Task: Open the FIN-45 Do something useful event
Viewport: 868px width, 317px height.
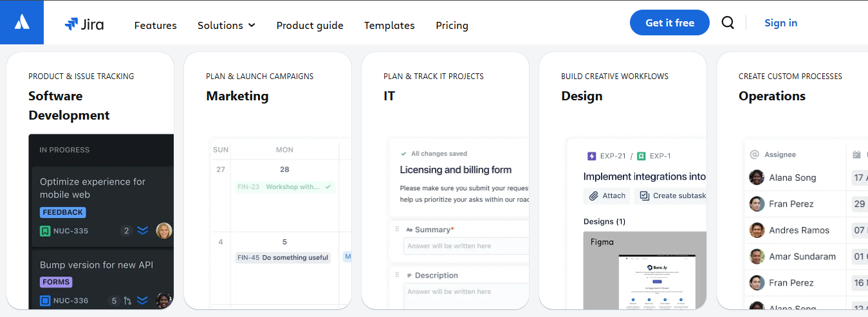Action: (283, 257)
